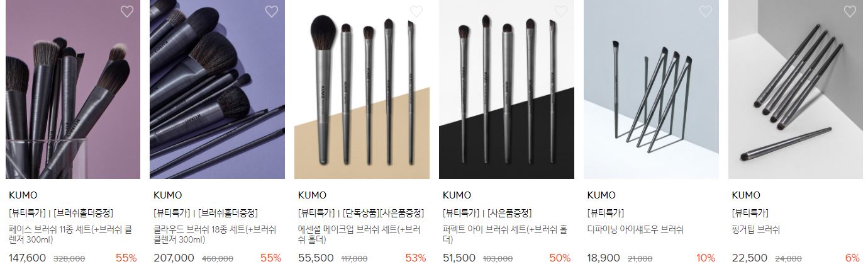
Task: Heart the Finger Tip brush product
Action: [850, 11]
